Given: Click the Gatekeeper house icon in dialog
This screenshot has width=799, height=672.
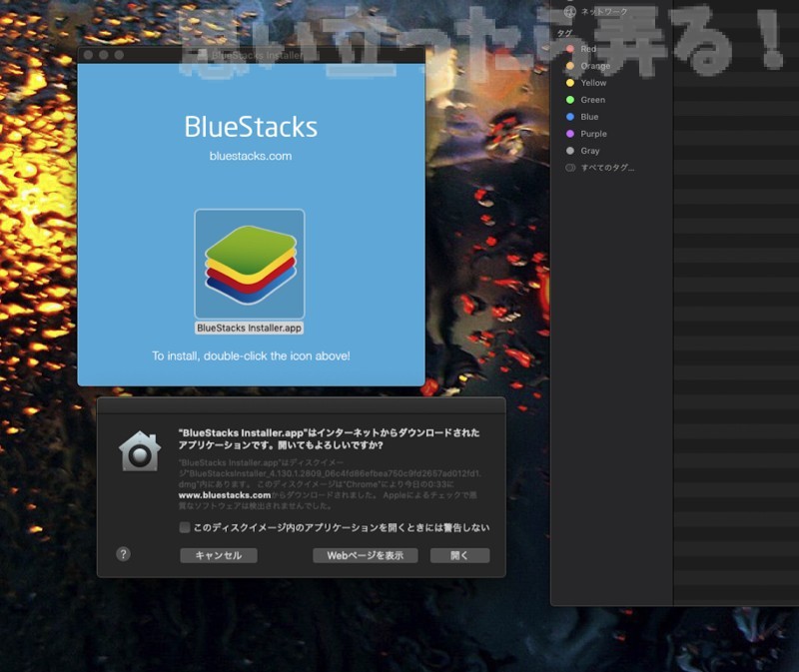Looking at the screenshot, I should (x=140, y=451).
